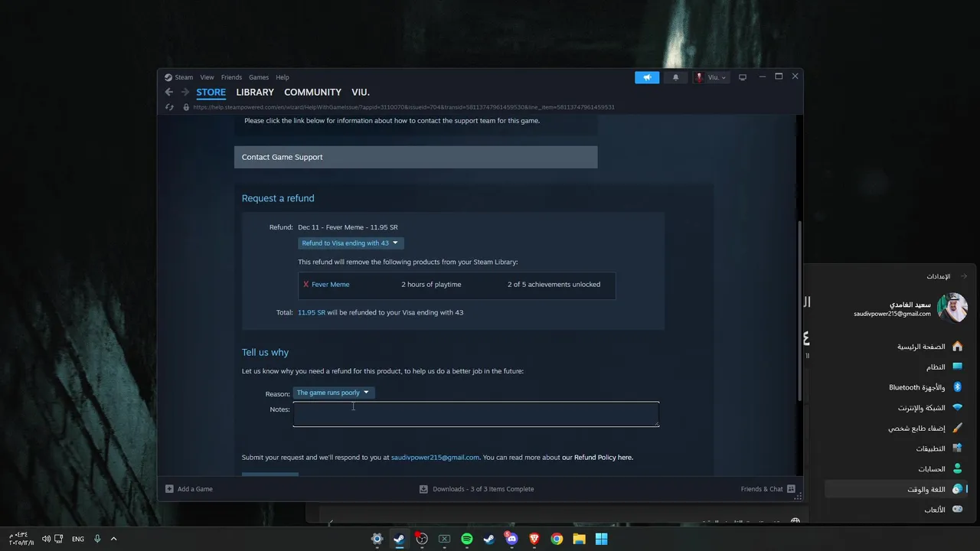The height and width of the screenshot is (551, 980).
Task: Click the saudivpower215@gmail.com email link
Action: click(435, 458)
